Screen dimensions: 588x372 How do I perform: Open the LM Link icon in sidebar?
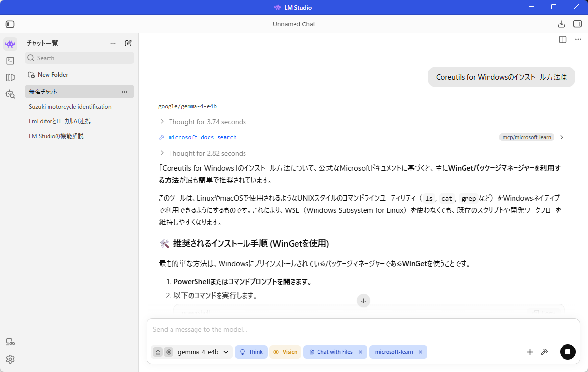[x=10, y=342]
